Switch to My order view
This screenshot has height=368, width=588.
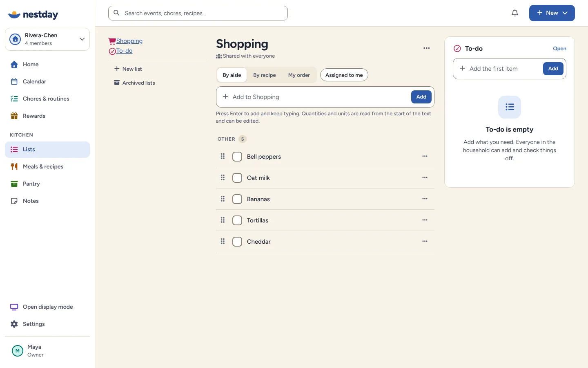click(x=299, y=75)
